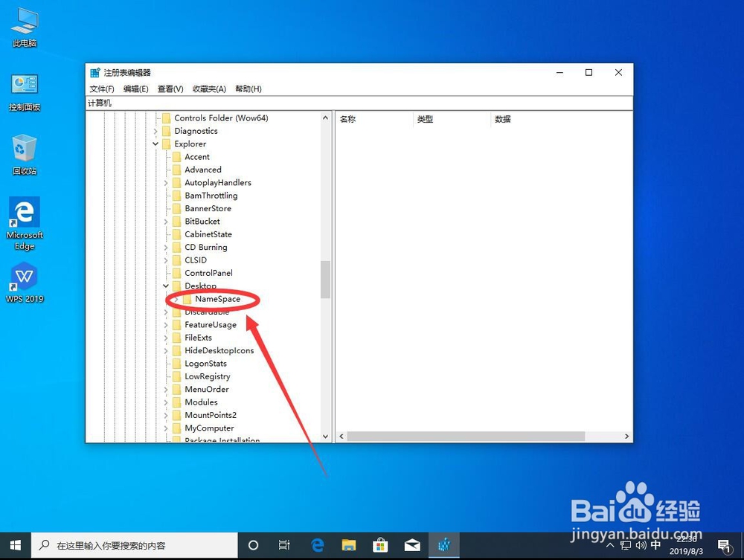
Task: Expand the CD Burning key
Action: [x=166, y=247]
